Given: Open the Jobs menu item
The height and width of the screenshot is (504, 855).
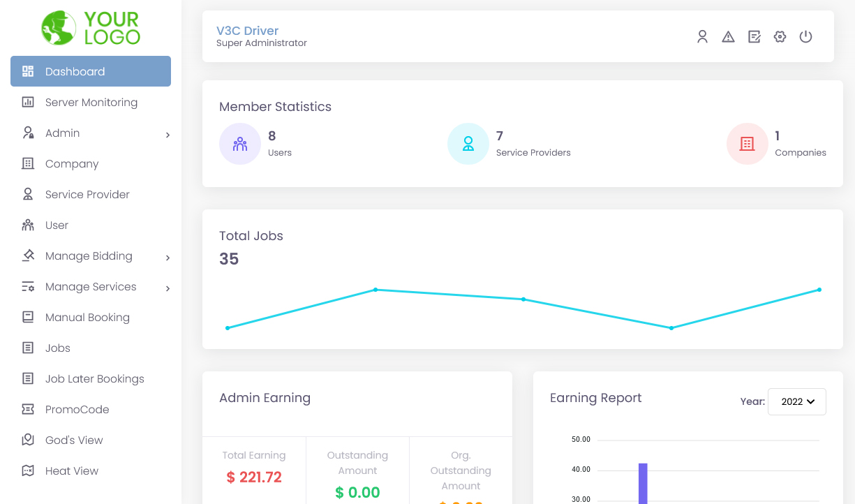Looking at the screenshot, I should tap(57, 348).
